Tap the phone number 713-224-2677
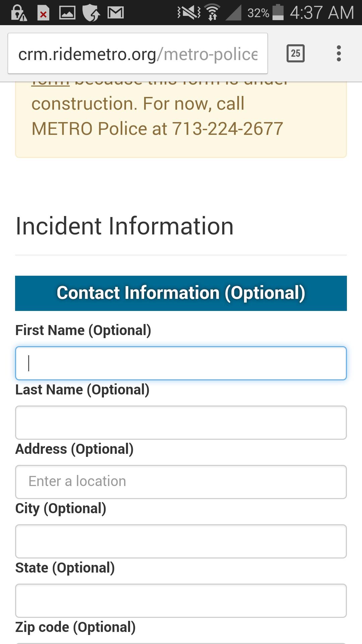This screenshot has width=362, height=644. 228,128
